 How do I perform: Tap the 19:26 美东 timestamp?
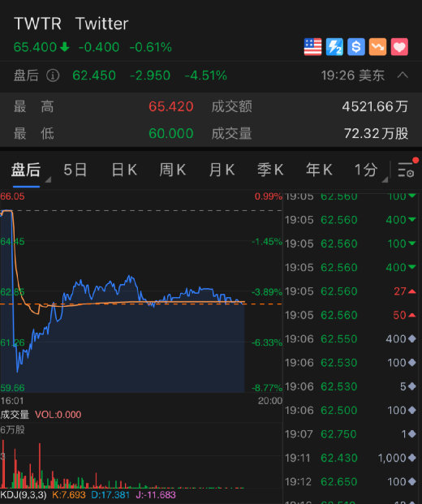pos(353,75)
